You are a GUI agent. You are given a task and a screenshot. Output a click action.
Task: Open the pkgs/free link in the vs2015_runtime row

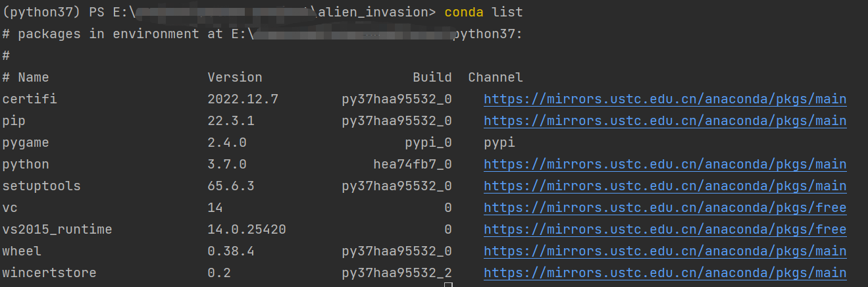tap(665, 230)
